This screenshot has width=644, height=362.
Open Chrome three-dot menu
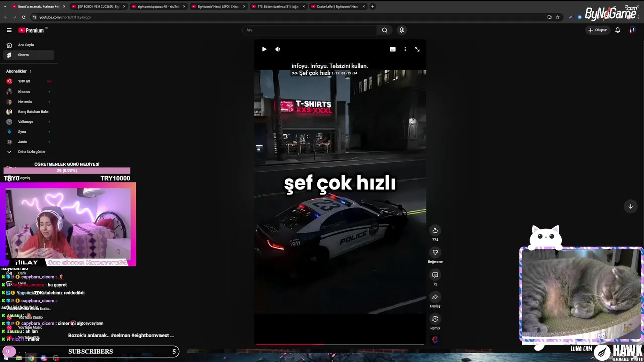coord(638,17)
